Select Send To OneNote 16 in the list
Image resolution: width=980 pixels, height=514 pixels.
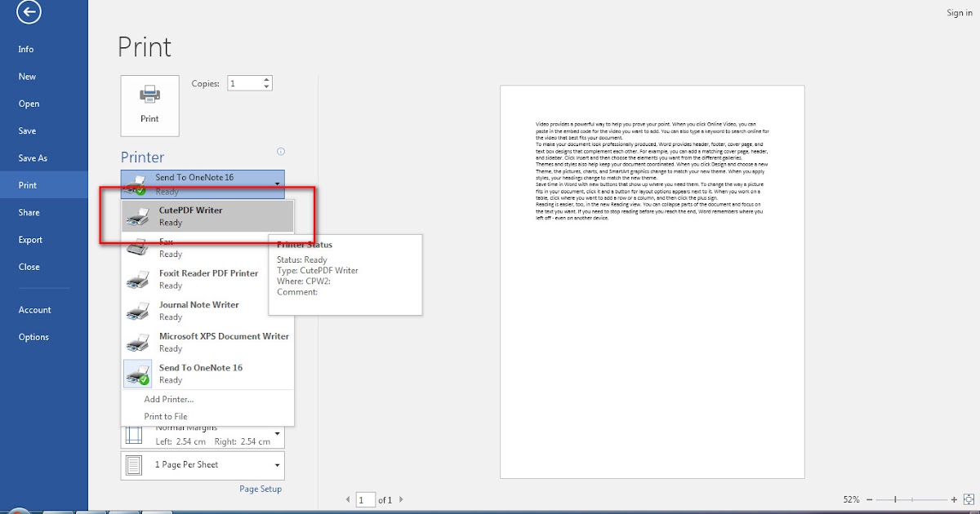point(207,374)
